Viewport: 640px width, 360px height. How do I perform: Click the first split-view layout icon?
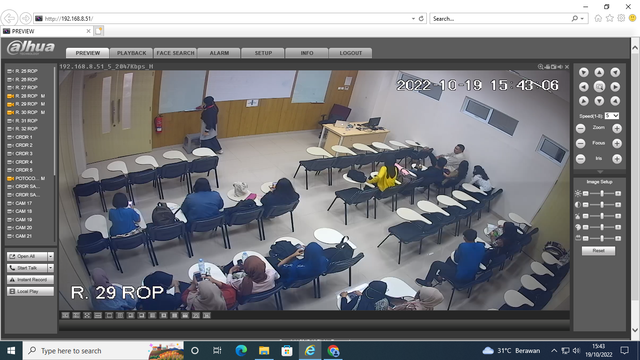(65, 315)
